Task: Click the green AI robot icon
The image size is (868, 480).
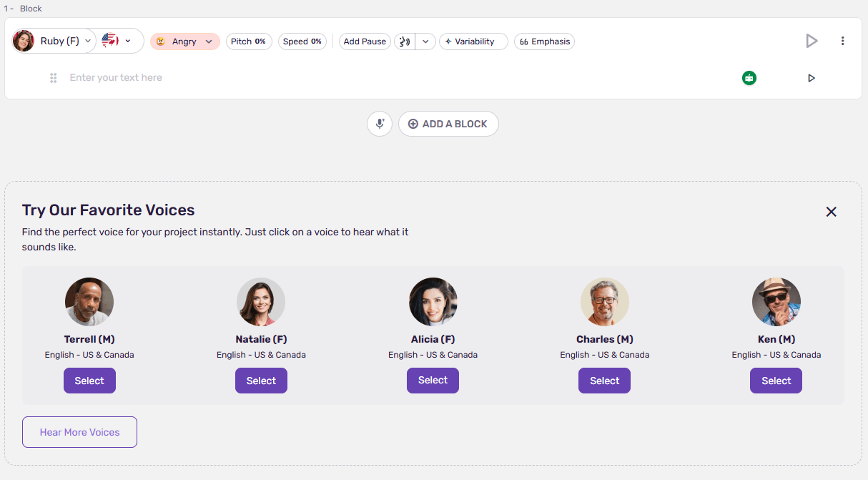Action: tap(749, 78)
